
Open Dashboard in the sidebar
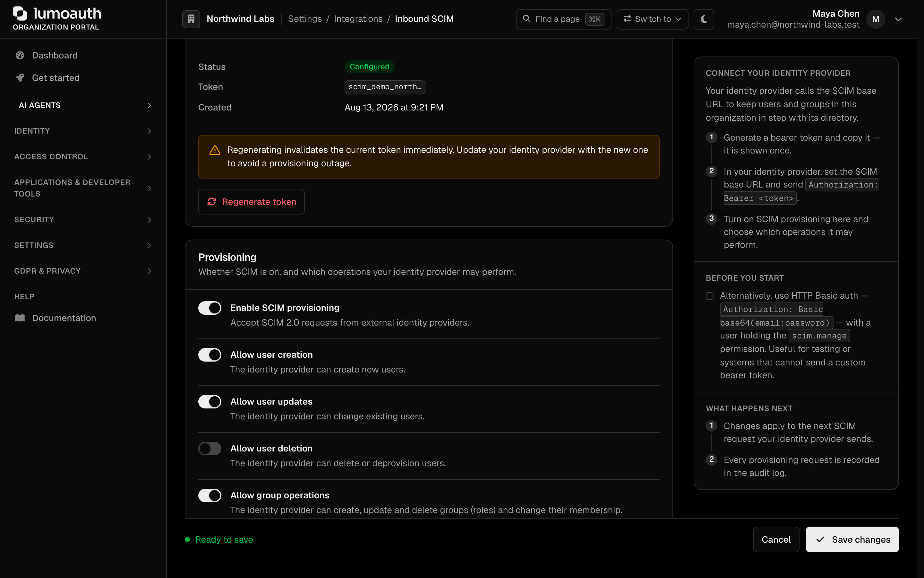click(x=83, y=56)
